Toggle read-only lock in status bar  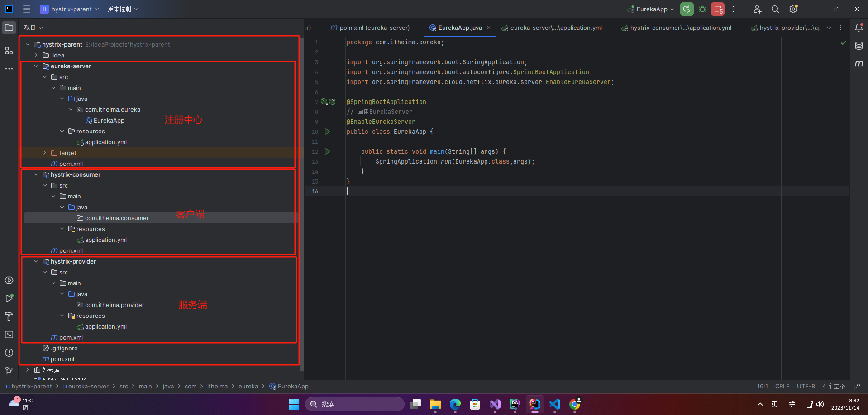(x=857, y=387)
